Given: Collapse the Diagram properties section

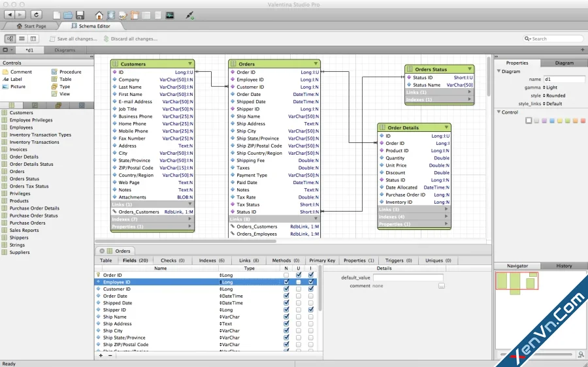Looking at the screenshot, I should click(x=498, y=71).
